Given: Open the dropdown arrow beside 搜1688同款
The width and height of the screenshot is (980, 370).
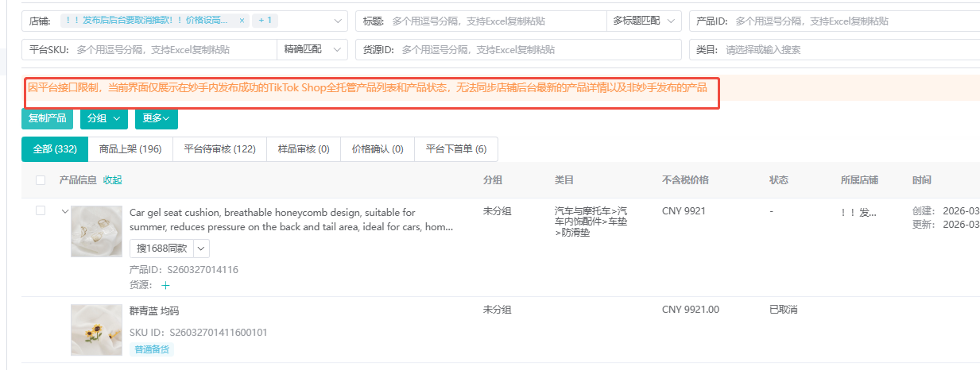Looking at the screenshot, I should [201, 249].
